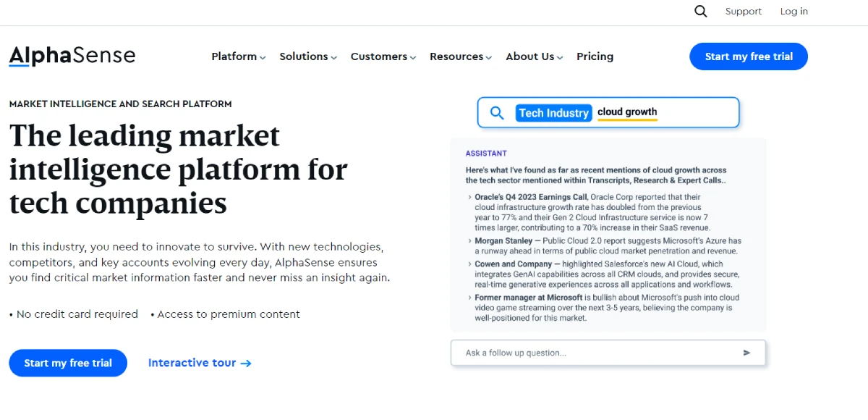The width and height of the screenshot is (868, 420).
Task: Click the Oracle's Q4 2023 Earnings Call result
Action: click(x=531, y=197)
